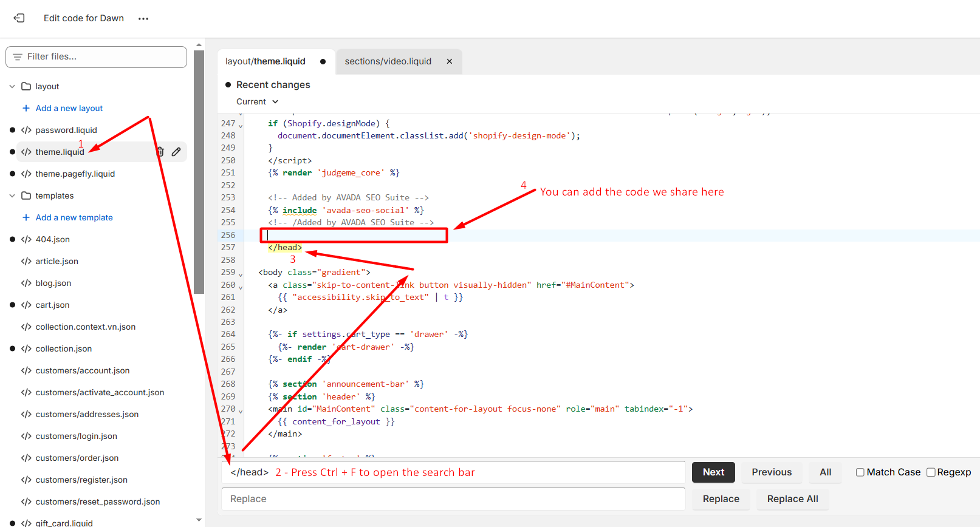The width and height of the screenshot is (980, 527).
Task: Click the code icon beside gift_card.liquid
Action: tap(26, 523)
